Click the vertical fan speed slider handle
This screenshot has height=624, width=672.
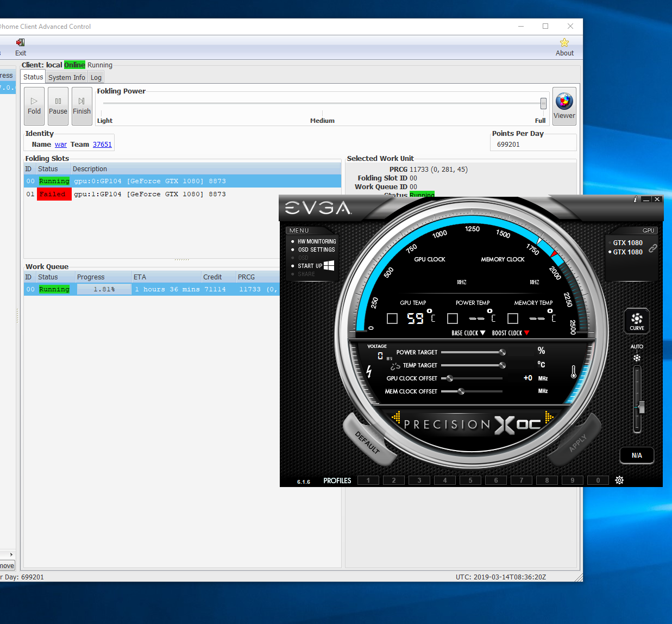pos(642,407)
